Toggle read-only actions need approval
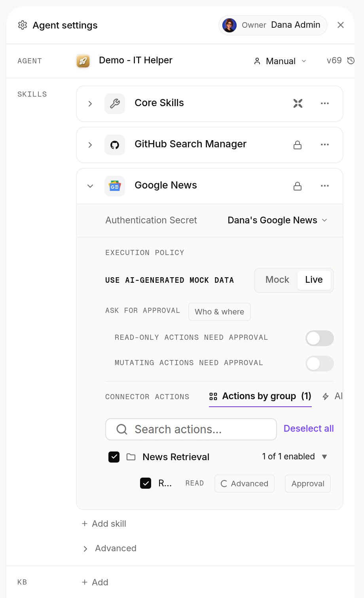364x598 pixels. tap(320, 338)
